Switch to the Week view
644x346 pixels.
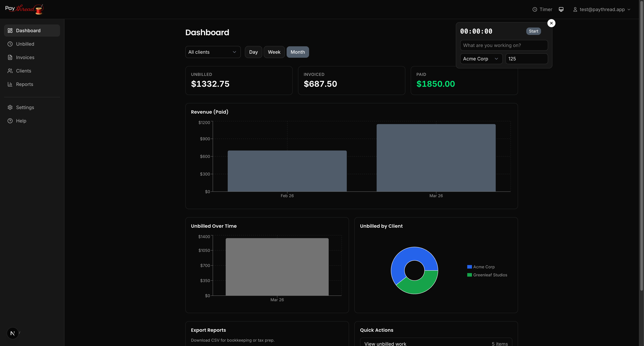coord(274,52)
